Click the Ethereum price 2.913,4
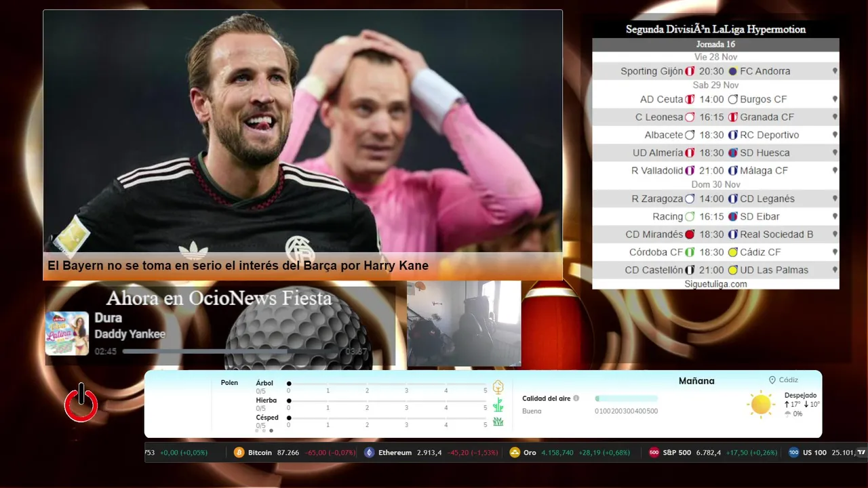The height and width of the screenshot is (488, 868). (429, 453)
